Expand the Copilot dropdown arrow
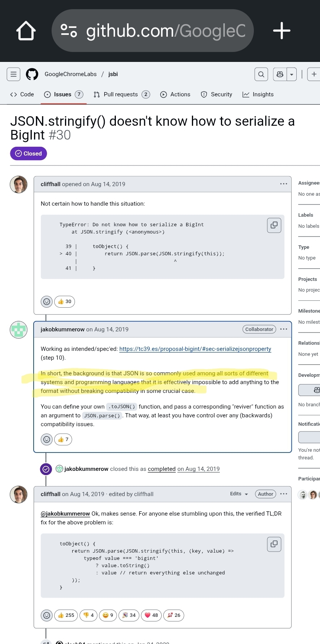320x644 pixels. 292,74
